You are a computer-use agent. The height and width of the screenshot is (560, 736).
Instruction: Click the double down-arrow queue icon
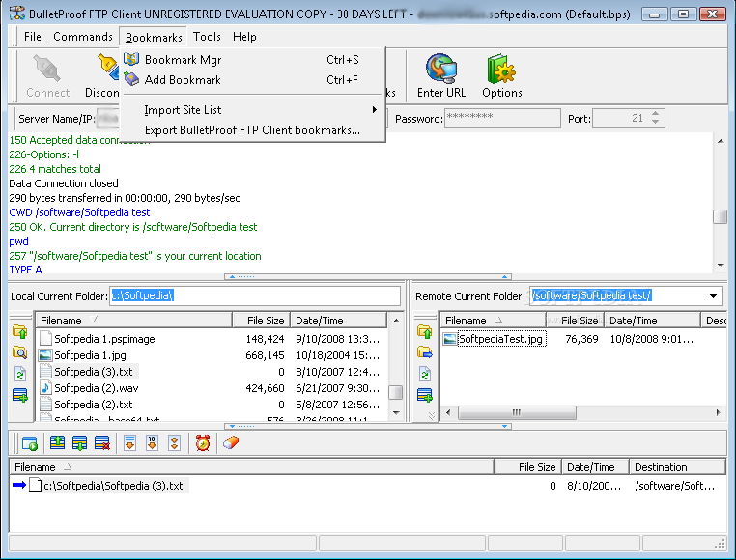point(174,443)
